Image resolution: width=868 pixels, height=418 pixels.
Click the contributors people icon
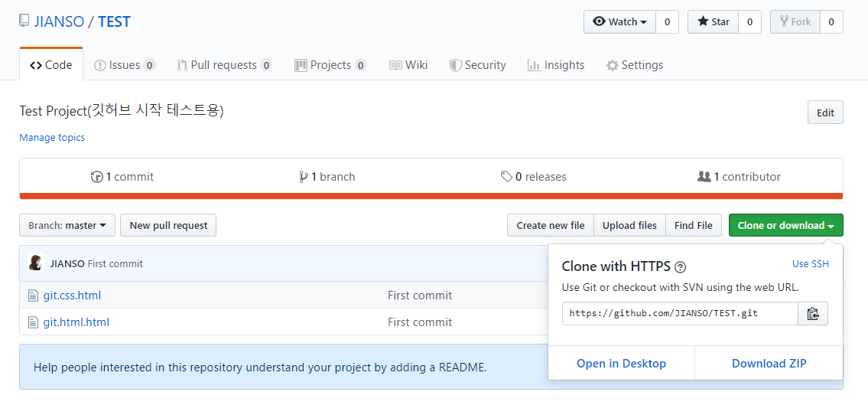[x=704, y=177]
